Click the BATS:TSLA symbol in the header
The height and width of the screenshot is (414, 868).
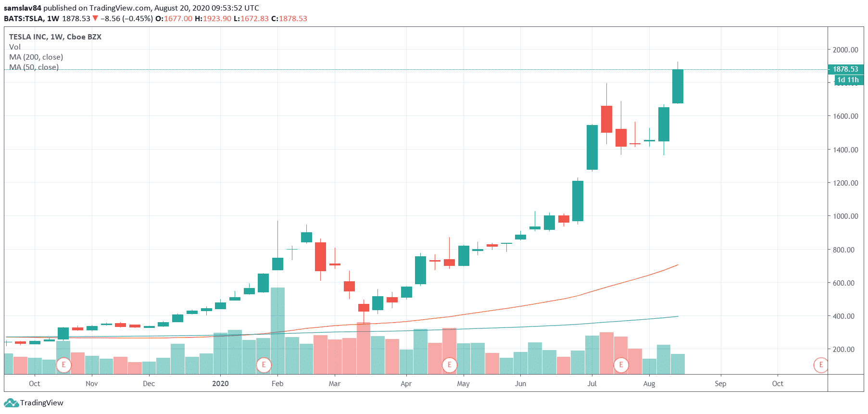(24, 18)
